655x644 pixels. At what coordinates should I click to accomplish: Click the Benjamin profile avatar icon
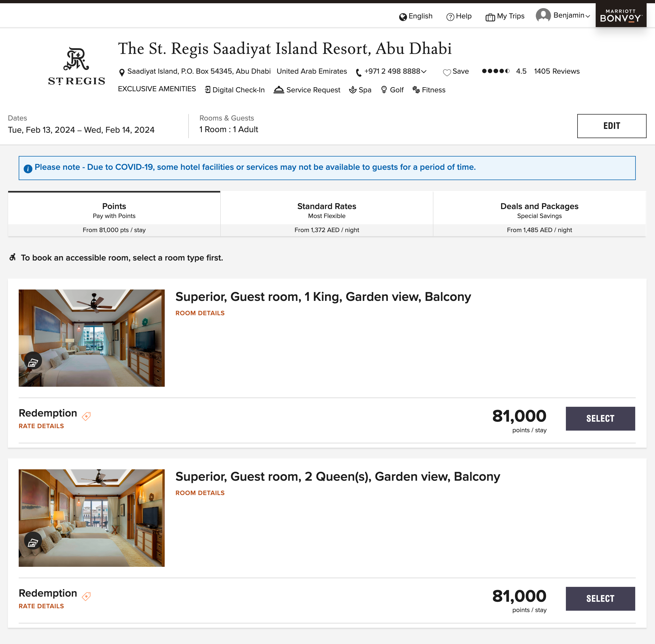click(543, 15)
